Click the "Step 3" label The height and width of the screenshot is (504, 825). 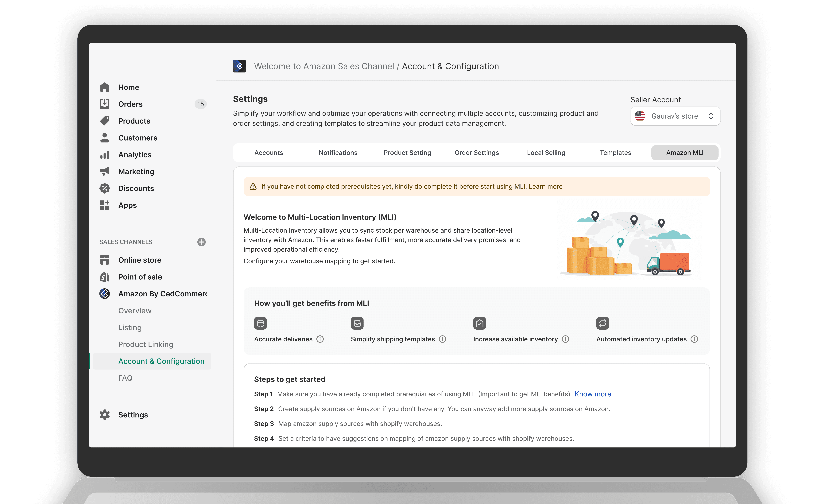[x=264, y=424]
